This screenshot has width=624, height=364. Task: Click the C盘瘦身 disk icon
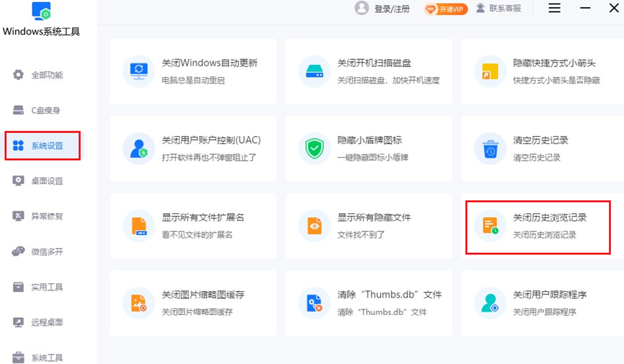click(18, 110)
